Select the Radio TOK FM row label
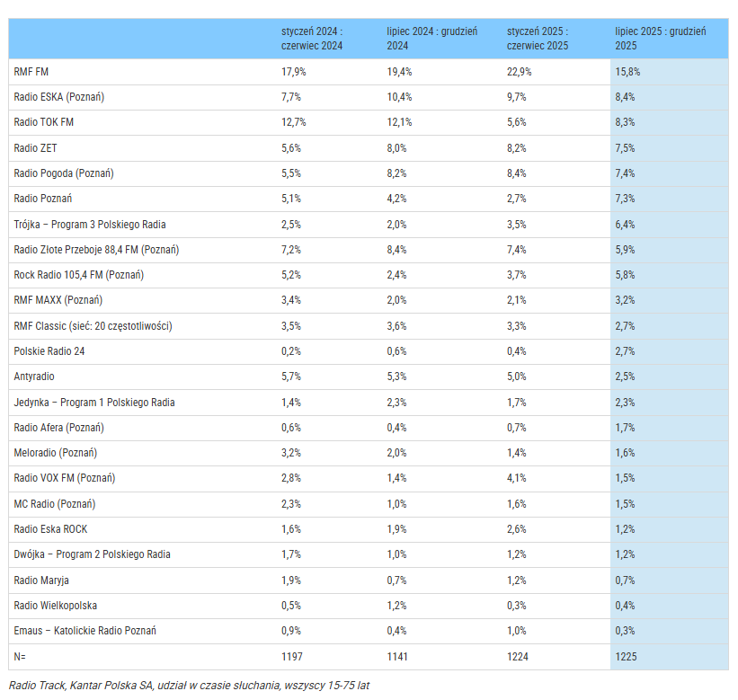 44,122
